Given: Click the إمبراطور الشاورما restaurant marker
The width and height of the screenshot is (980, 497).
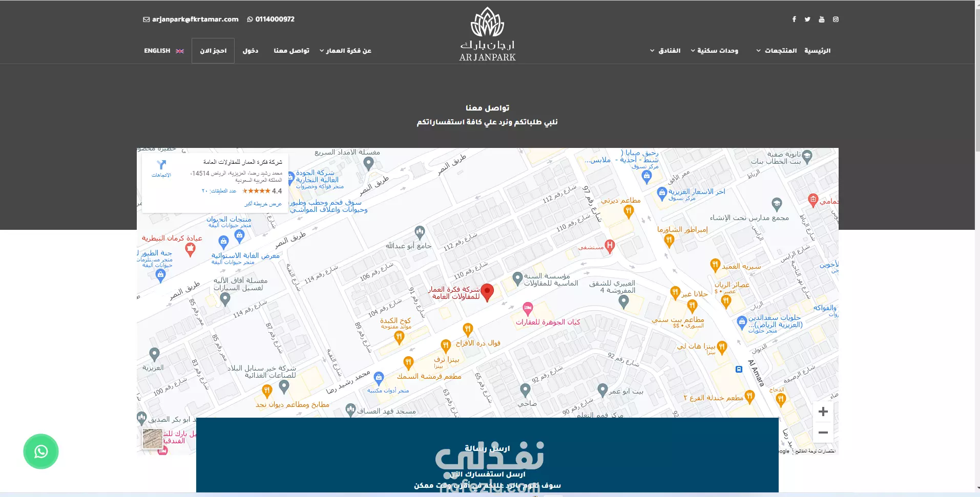Looking at the screenshot, I should coord(669,240).
